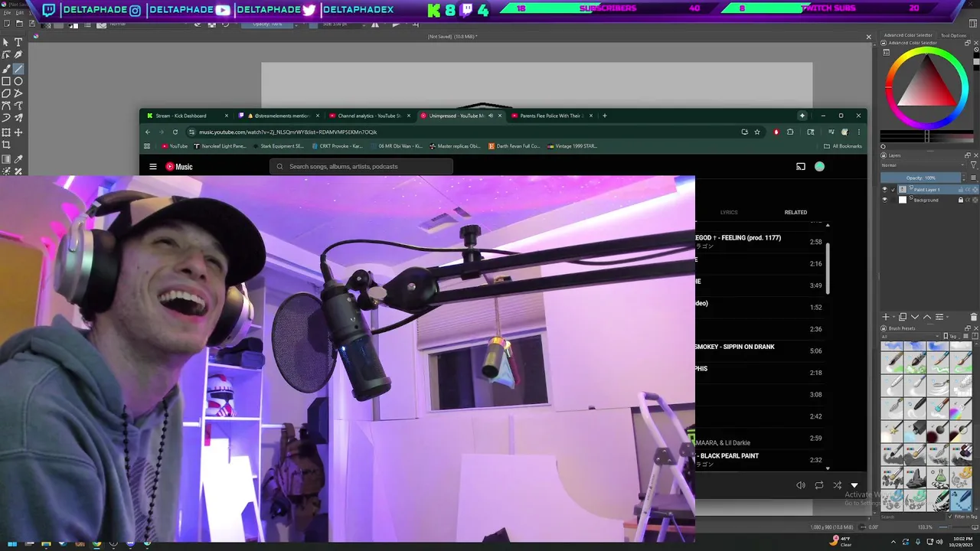Open the Nanoleaf Light Panels bookmark

coord(220,146)
